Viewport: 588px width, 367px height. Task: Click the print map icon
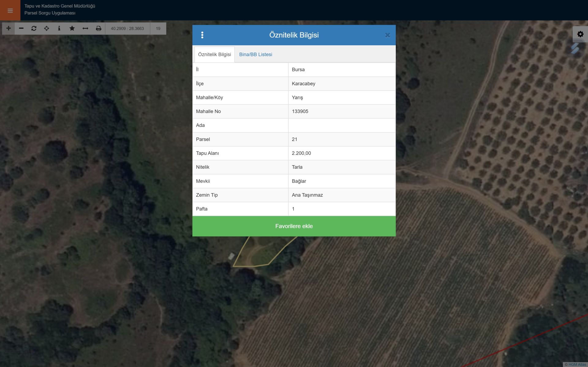click(98, 28)
